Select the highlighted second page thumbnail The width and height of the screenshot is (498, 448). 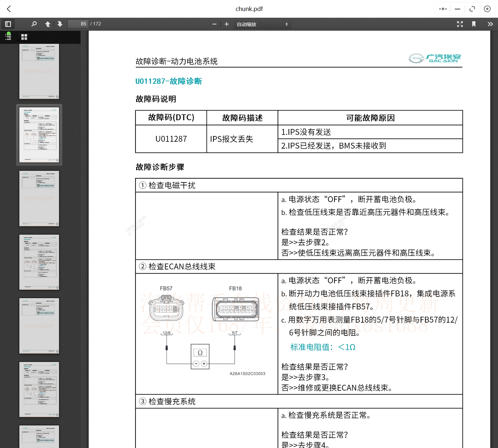[x=39, y=135]
